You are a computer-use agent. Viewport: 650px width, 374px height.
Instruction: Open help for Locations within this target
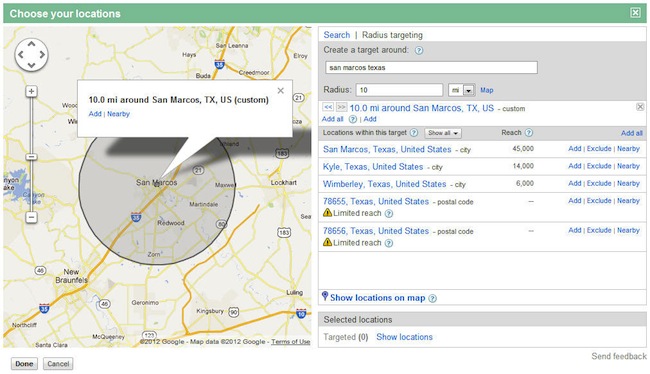[x=414, y=133]
